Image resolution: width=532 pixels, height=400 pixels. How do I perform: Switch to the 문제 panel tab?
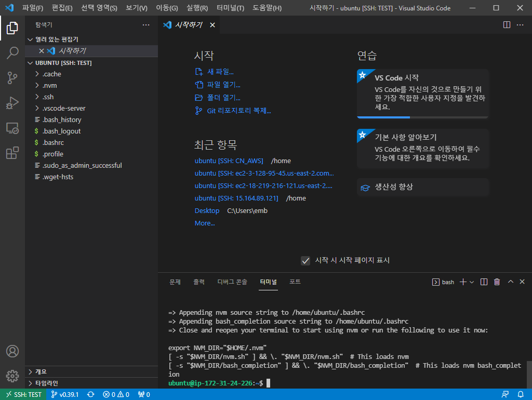(175, 282)
